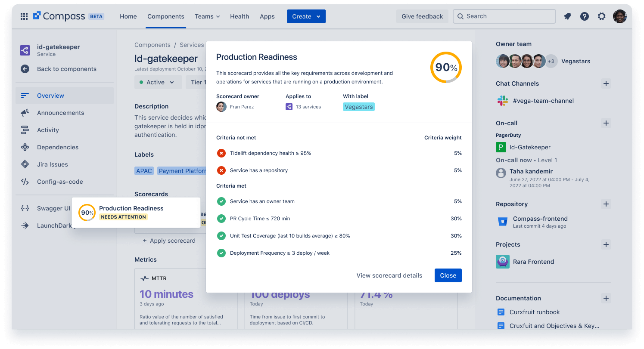Open the Teams dropdown menu
The image size is (644, 349).
pyautogui.click(x=207, y=16)
